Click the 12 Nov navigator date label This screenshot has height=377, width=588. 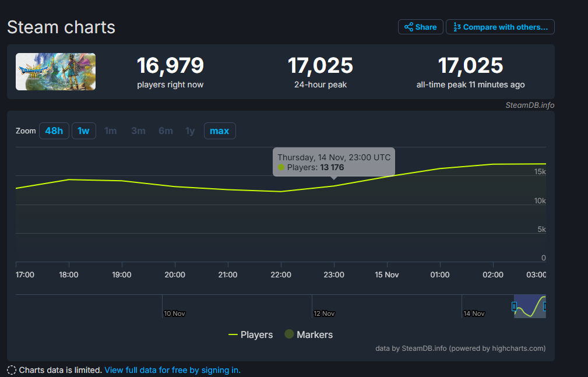point(324,313)
